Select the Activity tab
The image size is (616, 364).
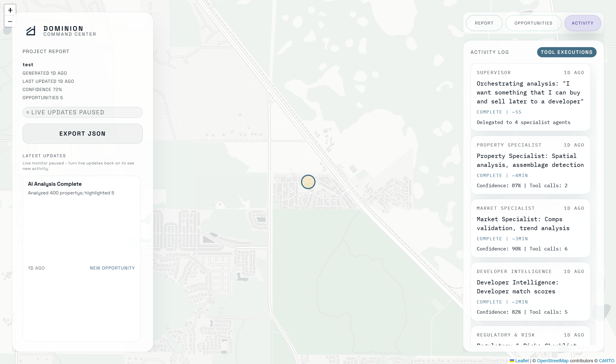(x=582, y=23)
